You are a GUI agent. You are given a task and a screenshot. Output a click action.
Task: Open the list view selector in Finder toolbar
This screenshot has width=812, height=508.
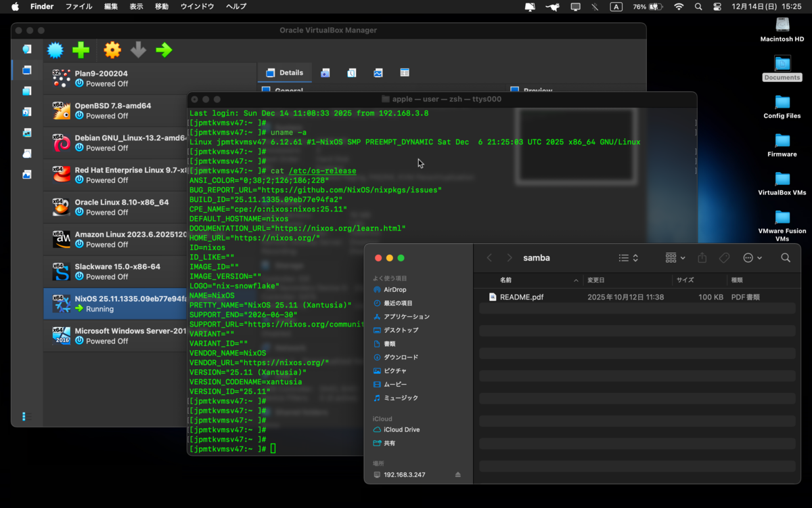pos(629,258)
